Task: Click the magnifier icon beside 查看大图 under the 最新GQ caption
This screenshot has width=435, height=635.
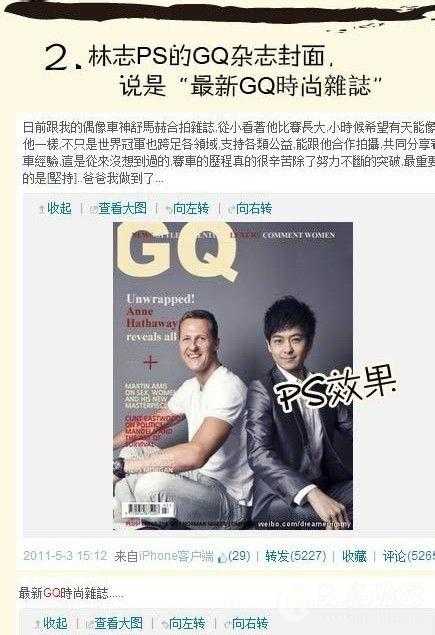Action: click(x=90, y=624)
